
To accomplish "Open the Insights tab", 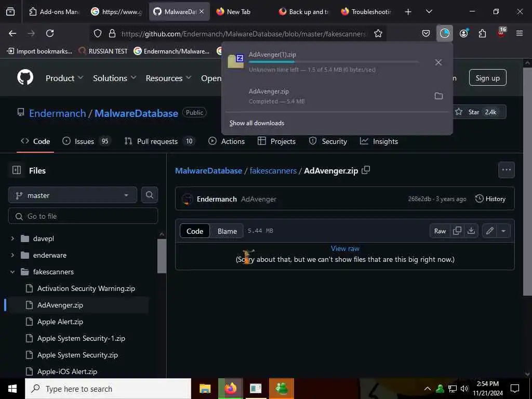I will 379,141.
